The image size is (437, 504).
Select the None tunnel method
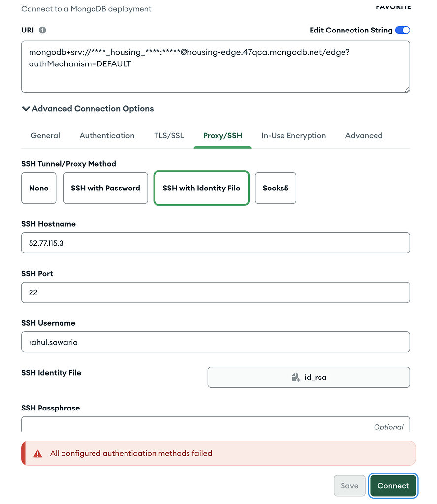click(39, 188)
